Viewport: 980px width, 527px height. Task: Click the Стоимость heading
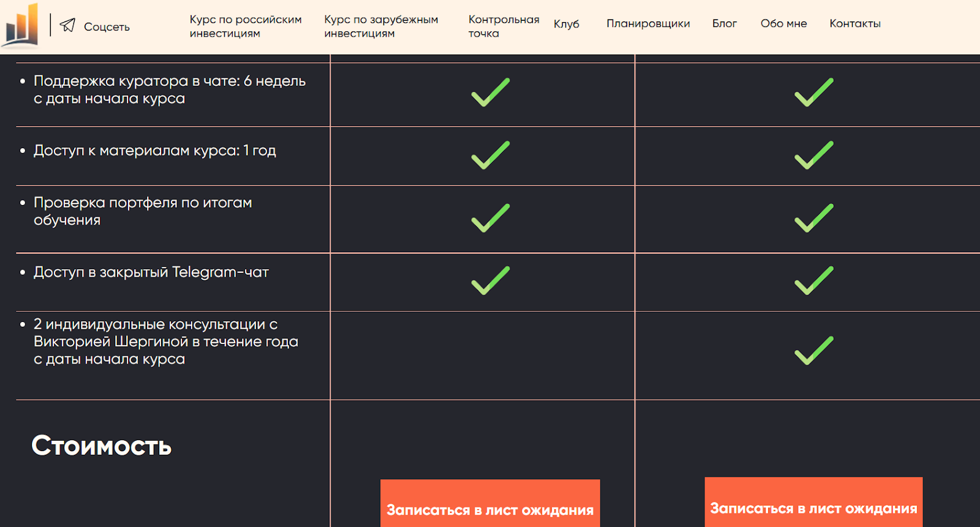(x=102, y=446)
